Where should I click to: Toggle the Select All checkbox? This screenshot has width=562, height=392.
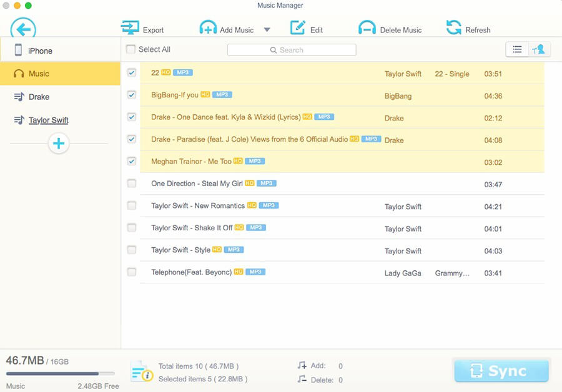coord(131,49)
